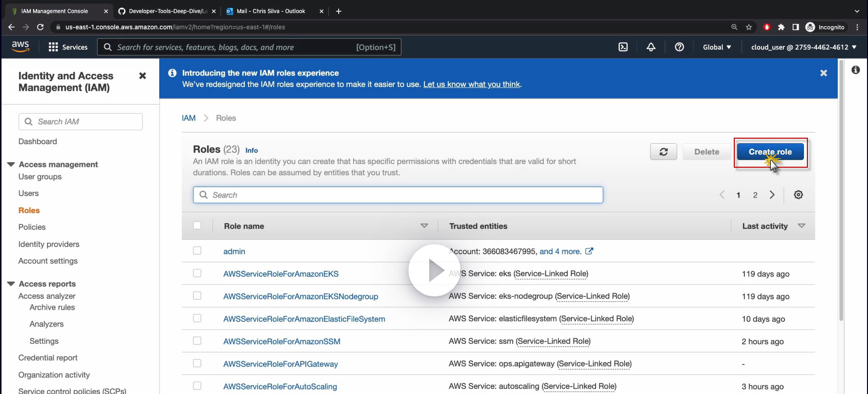This screenshot has height=394, width=868.
Task: Refresh the roles list
Action: click(x=663, y=152)
